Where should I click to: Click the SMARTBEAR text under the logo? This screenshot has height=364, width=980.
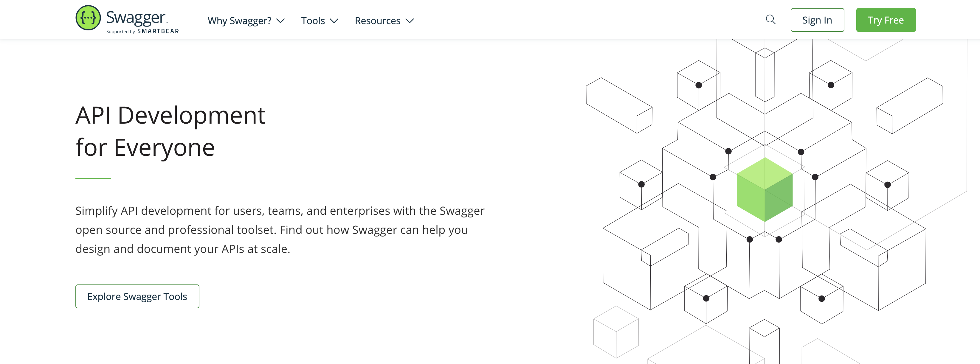[158, 31]
